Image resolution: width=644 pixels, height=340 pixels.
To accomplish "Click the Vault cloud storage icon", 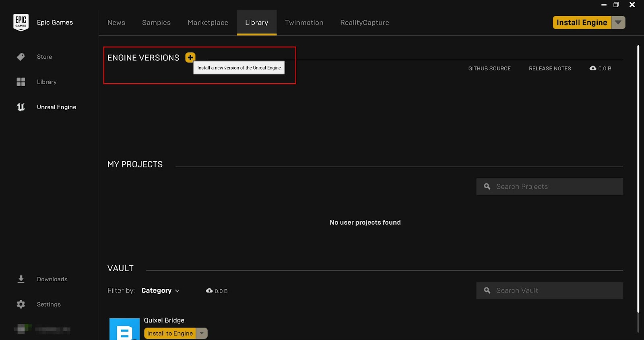I will [209, 291].
